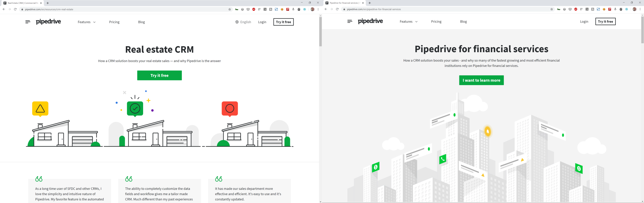Open Pricing in left window nav
The image size is (644, 203).
[114, 22]
